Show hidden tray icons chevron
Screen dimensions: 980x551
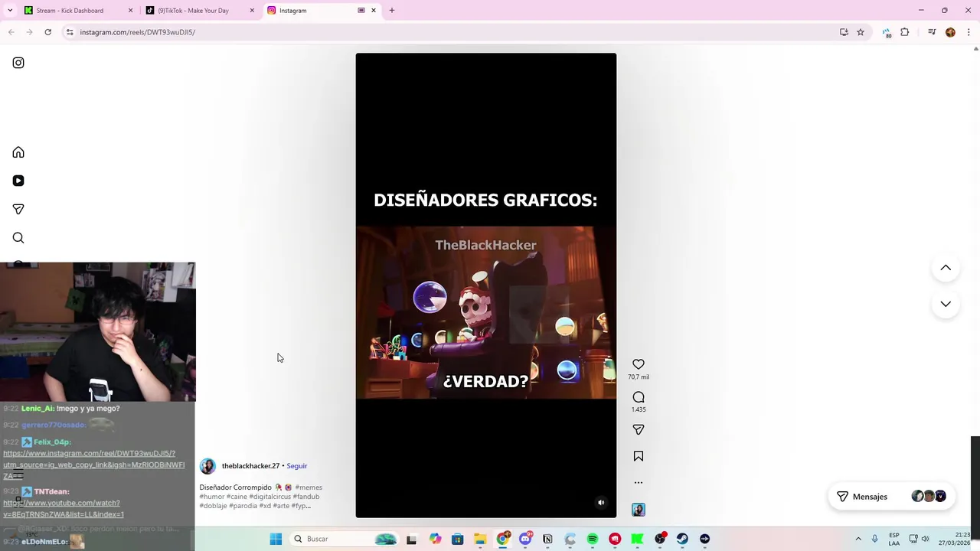tap(858, 539)
